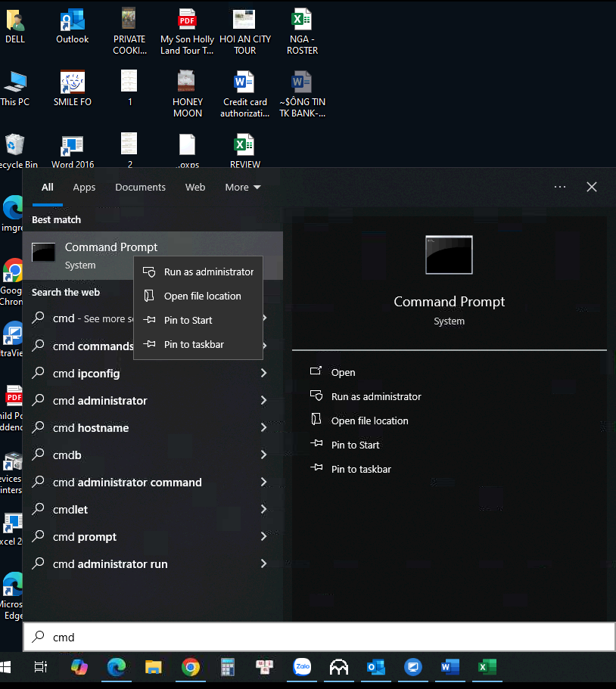Select Pin to taskbar in context menu
The width and height of the screenshot is (616, 689).
(194, 345)
